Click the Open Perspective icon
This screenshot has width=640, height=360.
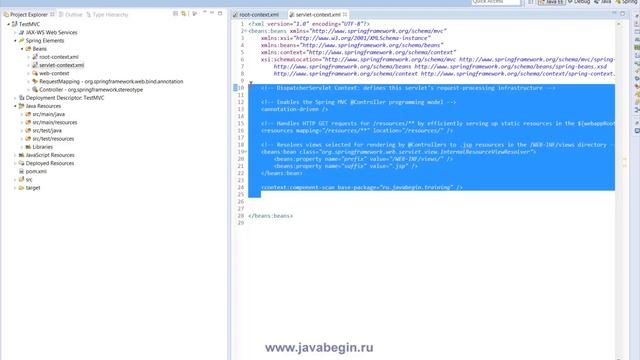pyautogui.click(x=531, y=2)
